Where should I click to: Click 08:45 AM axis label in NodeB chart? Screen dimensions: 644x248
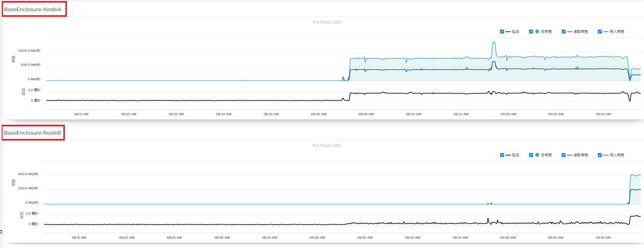[x=364, y=237]
